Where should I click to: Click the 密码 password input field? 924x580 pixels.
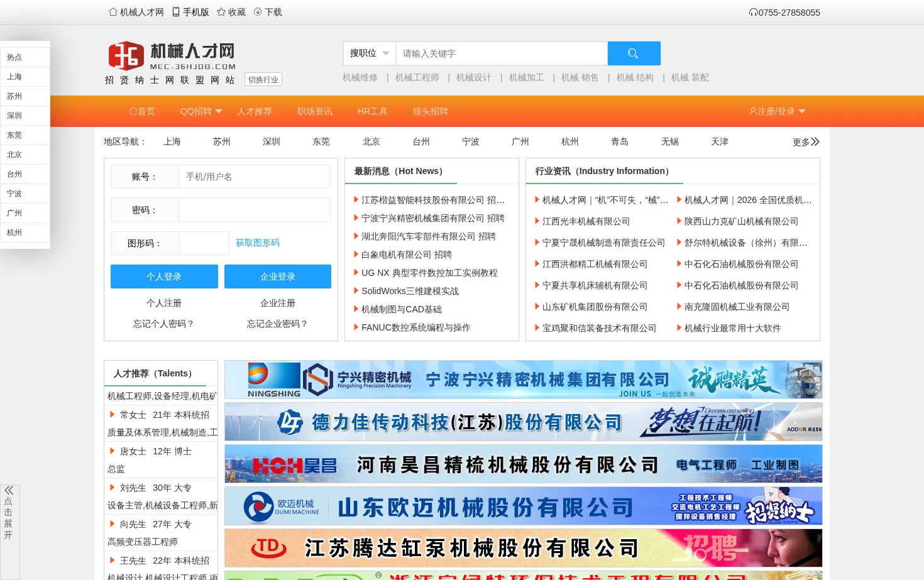255,210
